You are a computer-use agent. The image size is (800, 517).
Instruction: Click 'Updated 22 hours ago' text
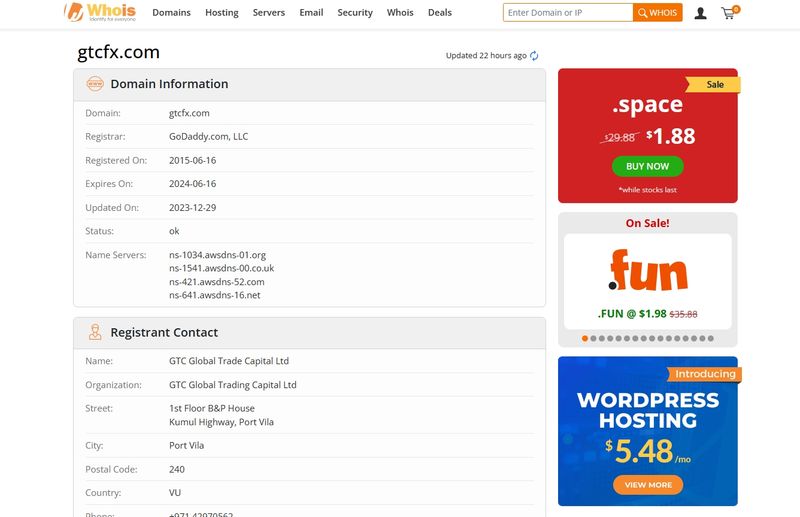pyautogui.click(x=486, y=56)
